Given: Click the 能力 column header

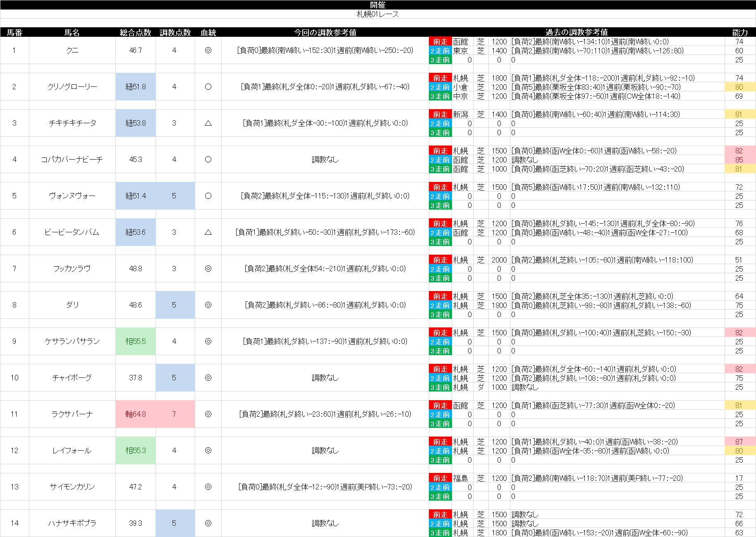Looking at the screenshot, I should [739, 32].
